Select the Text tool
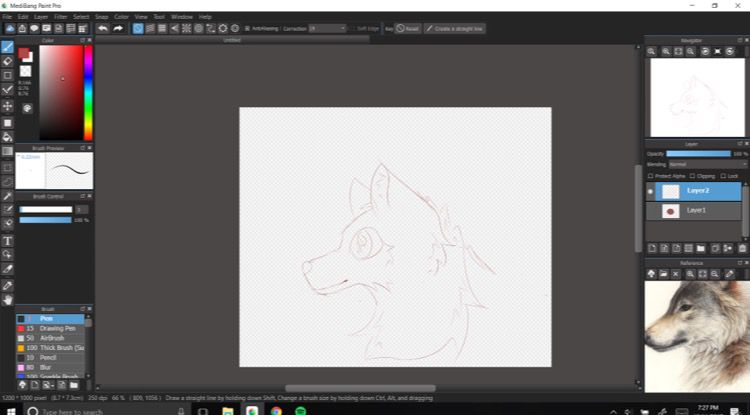This screenshot has width=750, height=415. pyautogui.click(x=7, y=240)
